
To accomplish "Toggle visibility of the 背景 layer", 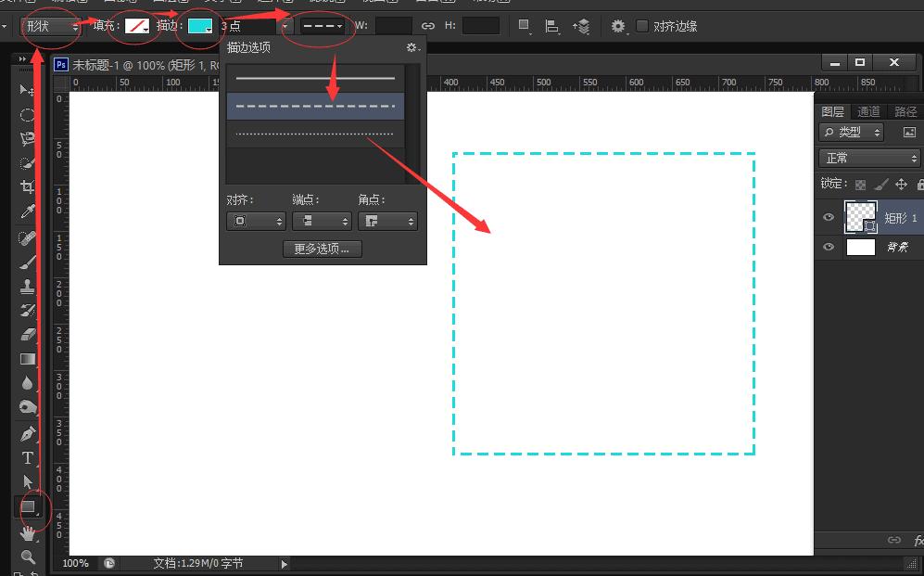I will tap(829, 248).
